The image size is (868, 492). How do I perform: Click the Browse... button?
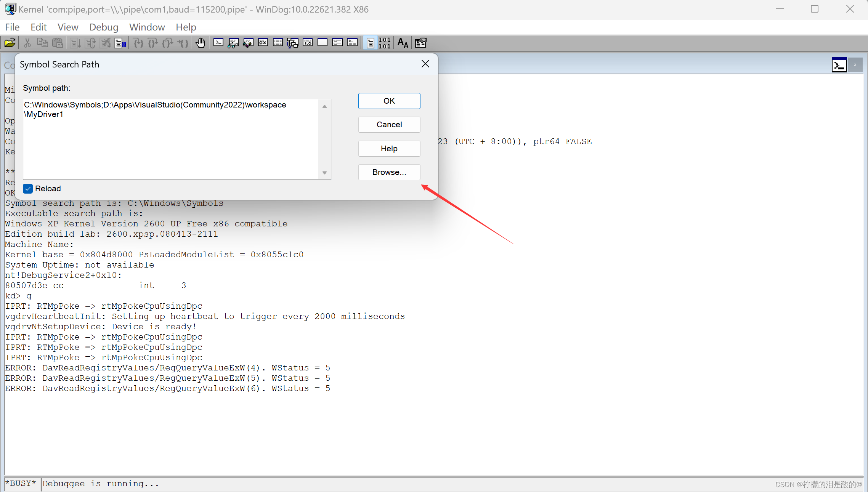[389, 172]
